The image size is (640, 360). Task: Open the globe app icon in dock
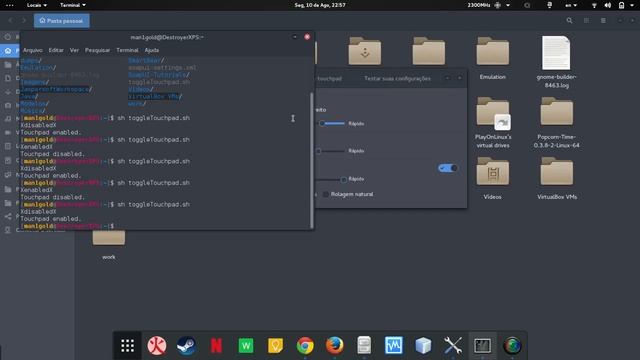512,346
